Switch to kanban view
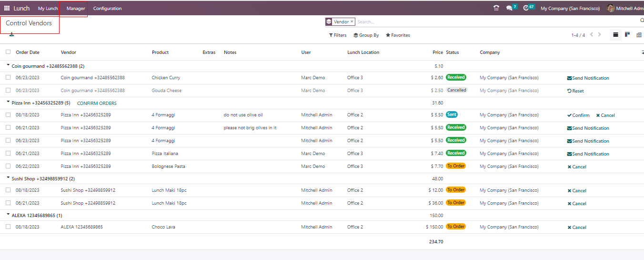This screenshot has height=260, width=644. (627, 35)
